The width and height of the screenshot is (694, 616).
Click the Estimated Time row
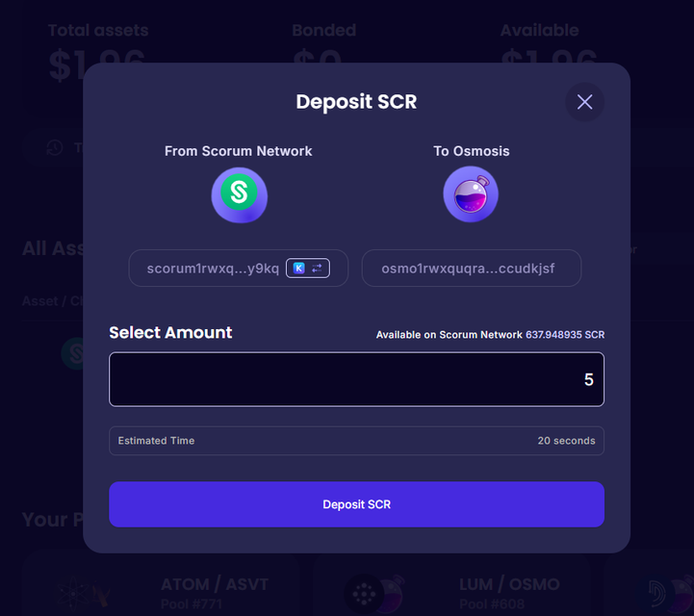[x=356, y=441]
